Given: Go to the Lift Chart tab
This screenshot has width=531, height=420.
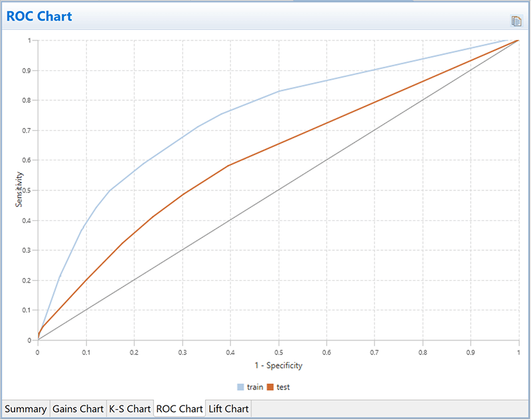Looking at the screenshot, I should point(228,409).
